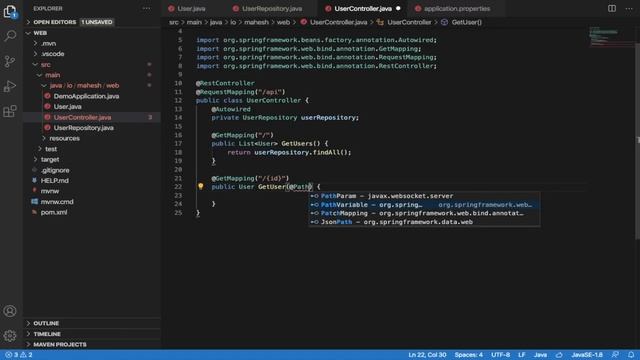Close the unsaved UserController.java tab dot
Viewport: 640px width, 360px height.
pyautogui.click(x=398, y=8)
